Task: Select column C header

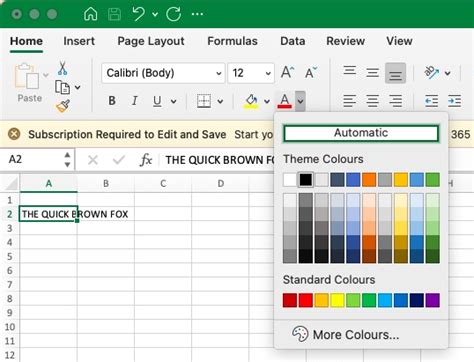Action: (x=163, y=183)
